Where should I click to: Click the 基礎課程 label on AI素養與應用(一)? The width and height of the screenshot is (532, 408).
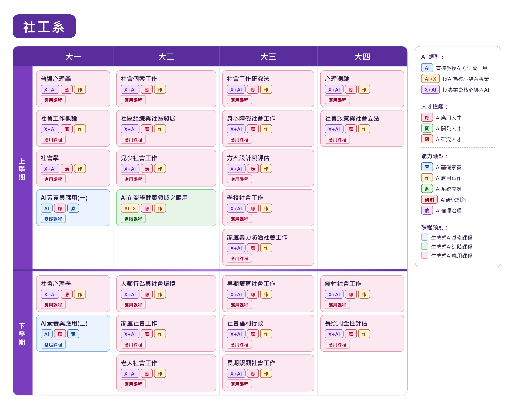(53, 219)
